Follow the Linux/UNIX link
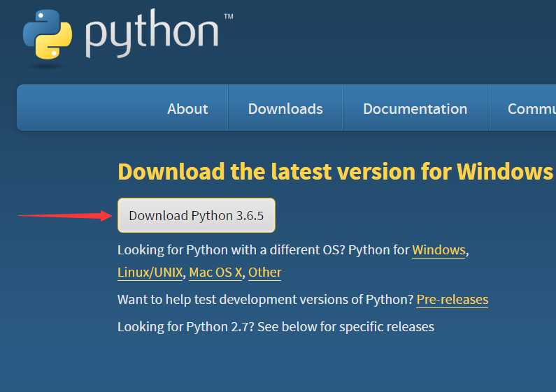Viewport: 556px width, 392px height. (x=150, y=273)
